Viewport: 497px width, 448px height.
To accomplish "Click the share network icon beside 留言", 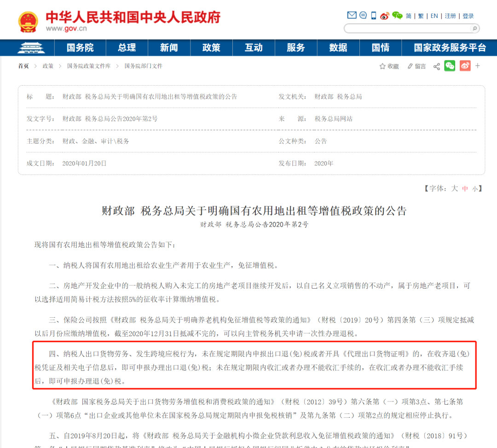I will (436, 66).
